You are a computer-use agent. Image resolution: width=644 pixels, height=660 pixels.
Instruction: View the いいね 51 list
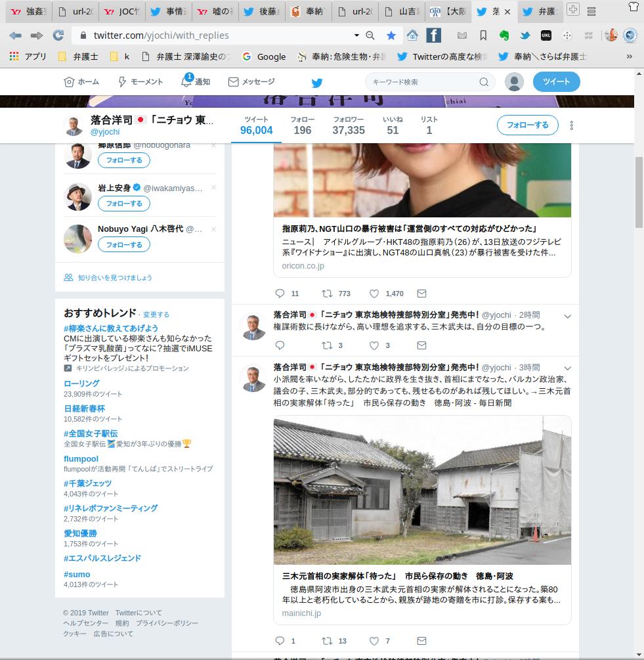pyautogui.click(x=393, y=125)
